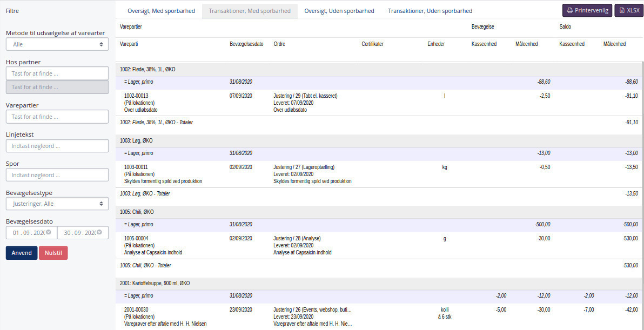This screenshot has width=644, height=330.
Task: Select the Transaktioner, Med sporbarhed tab
Action: point(250,11)
